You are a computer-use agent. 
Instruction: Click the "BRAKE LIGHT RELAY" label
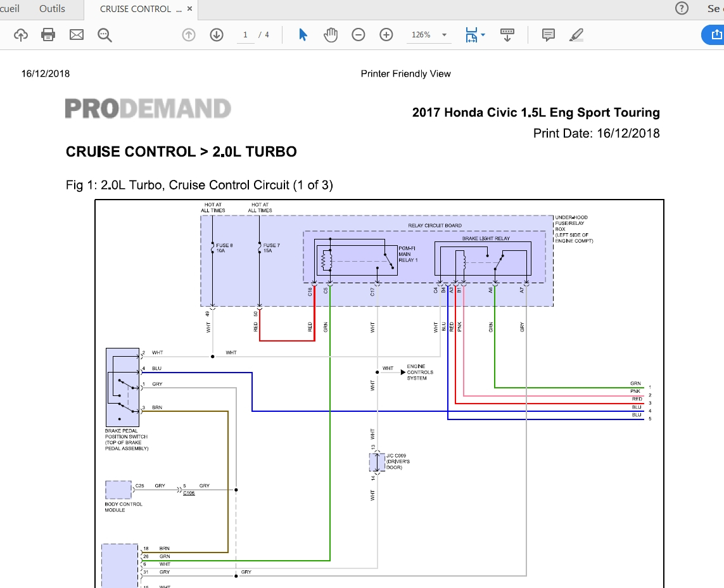pos(486,238)
